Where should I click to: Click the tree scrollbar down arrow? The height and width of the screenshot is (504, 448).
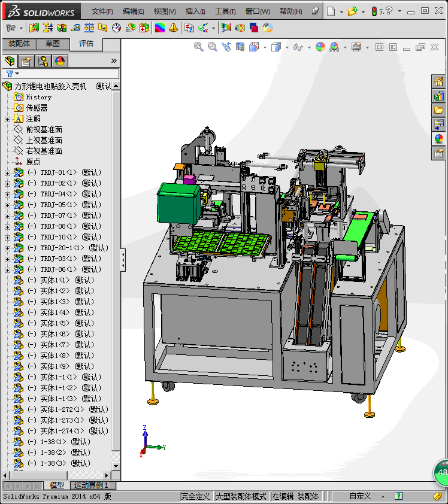[116, 466]
